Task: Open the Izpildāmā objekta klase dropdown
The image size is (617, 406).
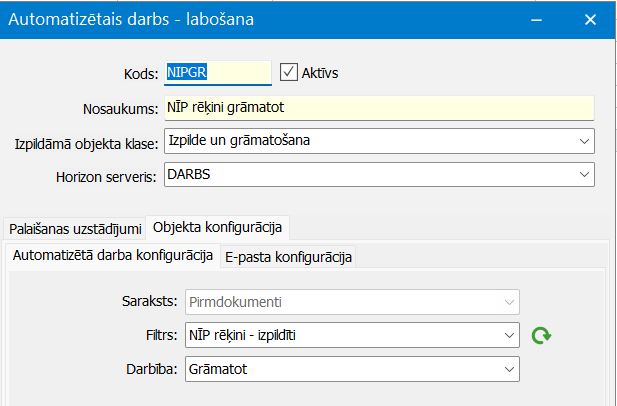Action: tap(584, 141)
